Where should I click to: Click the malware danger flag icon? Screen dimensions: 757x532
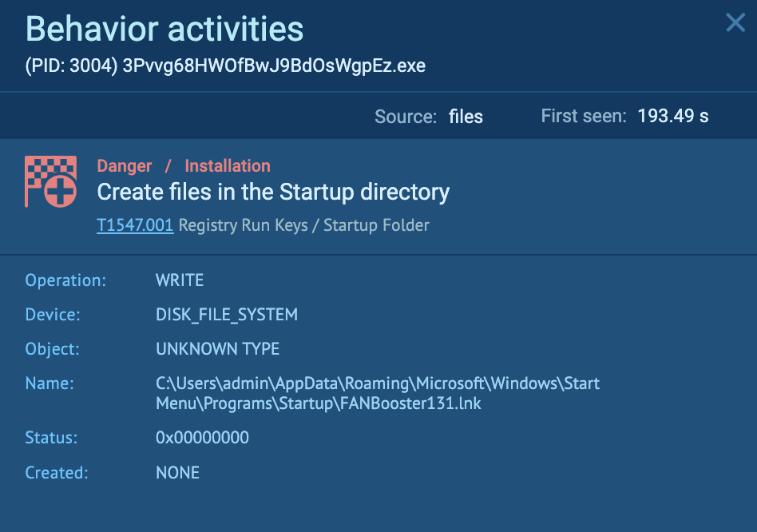[x=51, y=181]
